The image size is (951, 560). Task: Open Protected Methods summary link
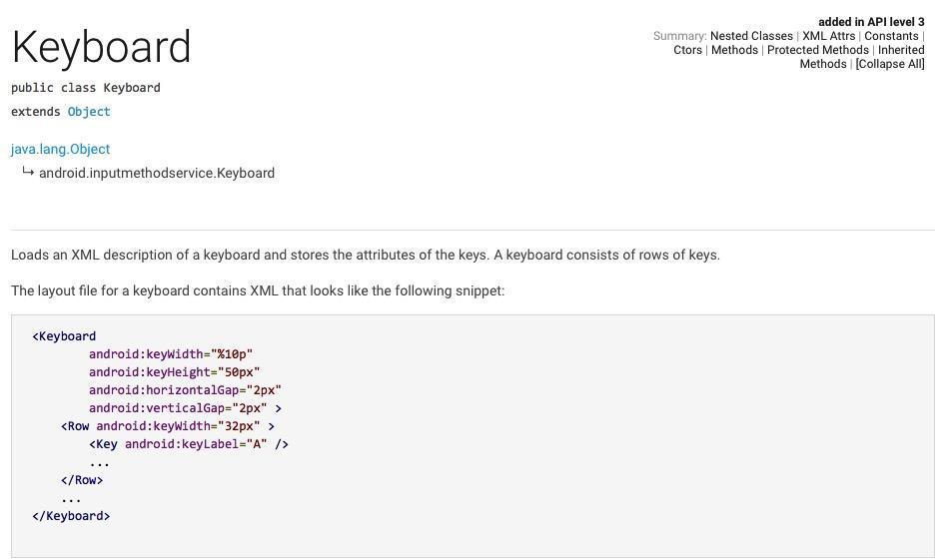click(x=817, y=50)
